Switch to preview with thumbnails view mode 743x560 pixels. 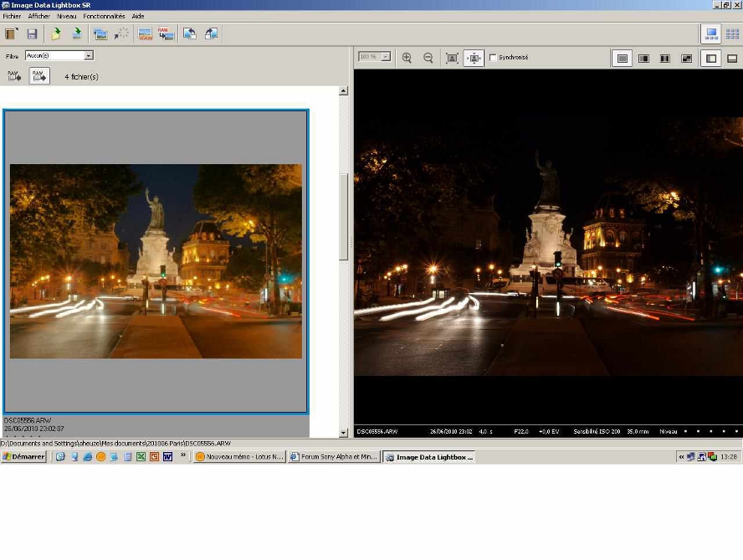(x=710, y=33)
